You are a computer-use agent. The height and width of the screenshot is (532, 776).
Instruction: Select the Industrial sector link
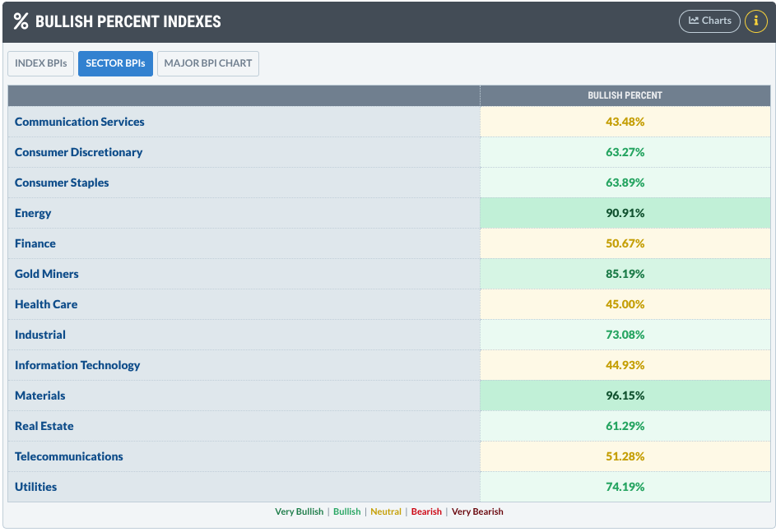pyautogui.click(x=40, y=335)
